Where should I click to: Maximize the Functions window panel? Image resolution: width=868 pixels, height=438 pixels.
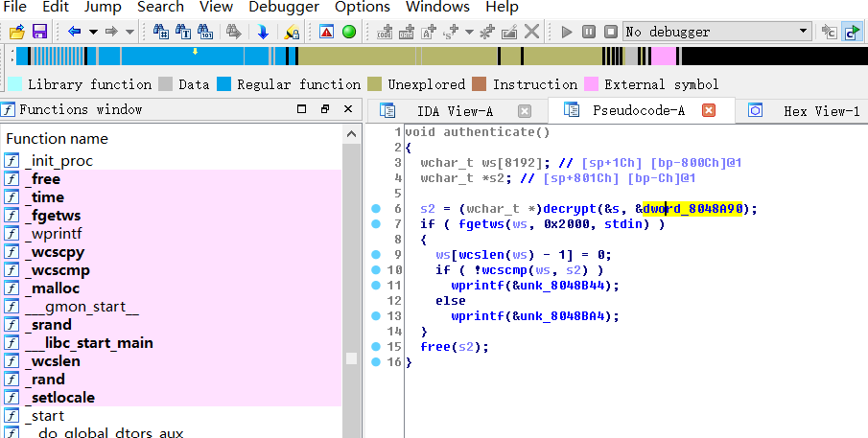coord(302,109)
